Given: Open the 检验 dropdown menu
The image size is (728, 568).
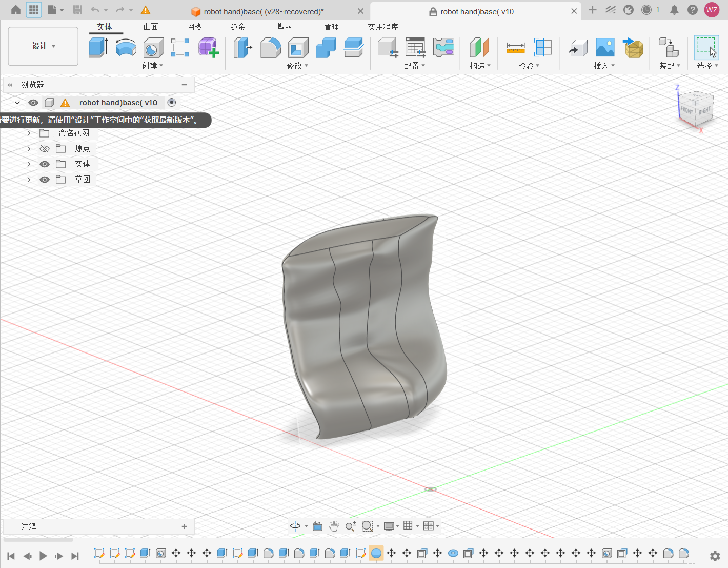Looking at the screenshot, I should (x=529, y=66).
